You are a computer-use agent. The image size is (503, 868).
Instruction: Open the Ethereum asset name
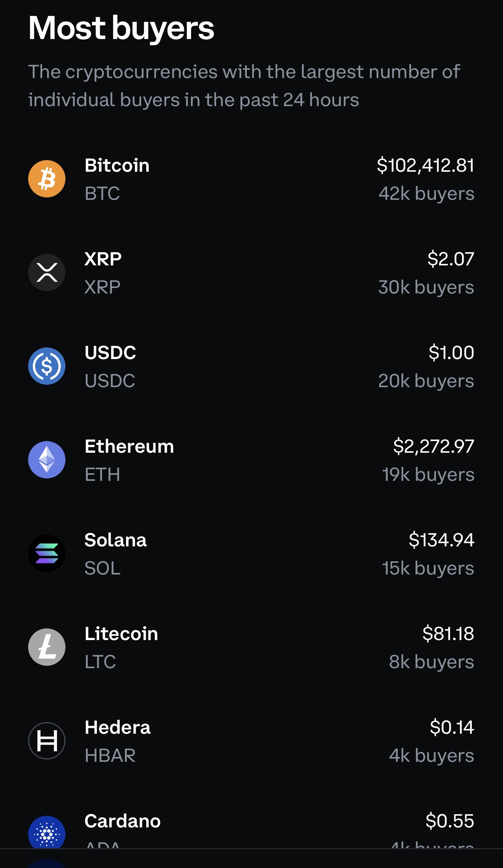click(129, 446)
